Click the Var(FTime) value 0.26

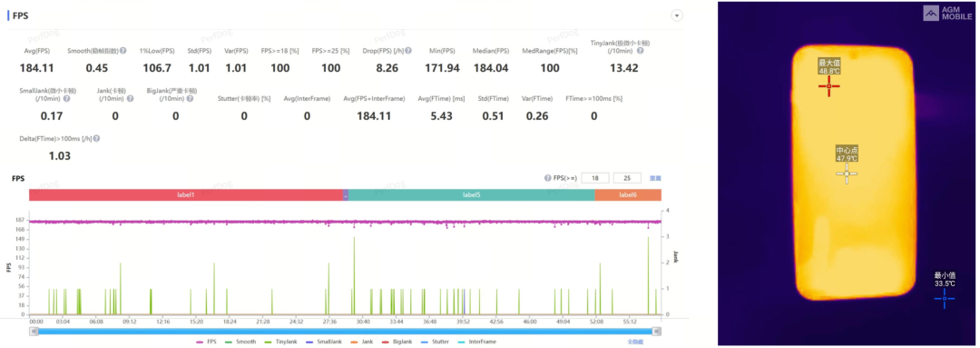[x=537, y=115]
